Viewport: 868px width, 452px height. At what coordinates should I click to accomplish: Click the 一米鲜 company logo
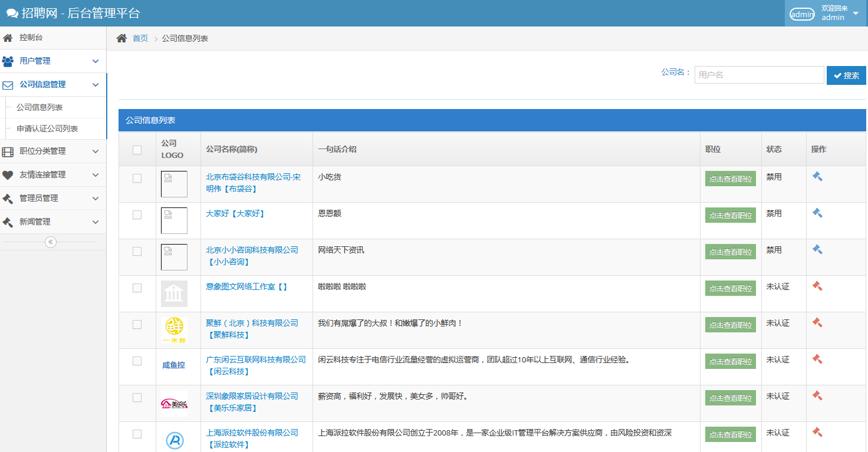click(x=174, y=330)
